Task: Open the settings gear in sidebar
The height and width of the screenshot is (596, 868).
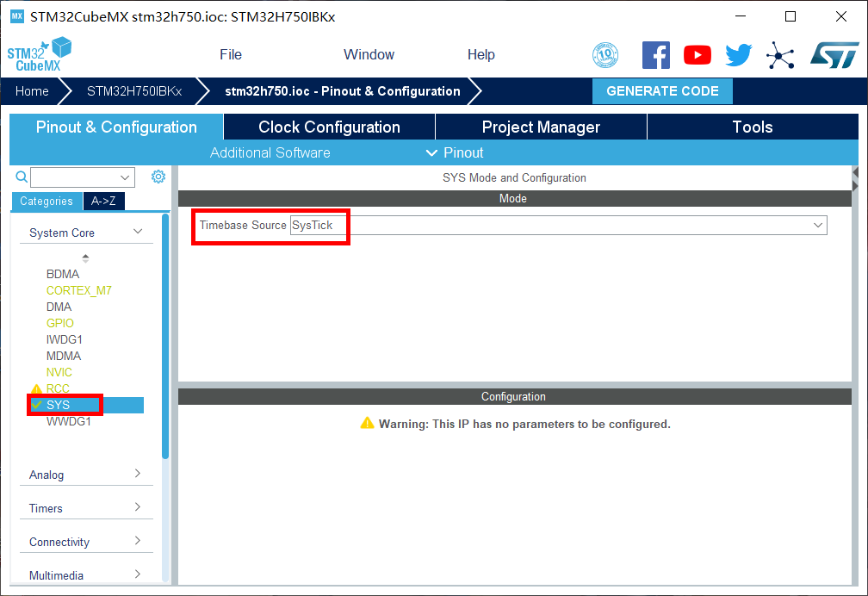Action: point(158,177)
